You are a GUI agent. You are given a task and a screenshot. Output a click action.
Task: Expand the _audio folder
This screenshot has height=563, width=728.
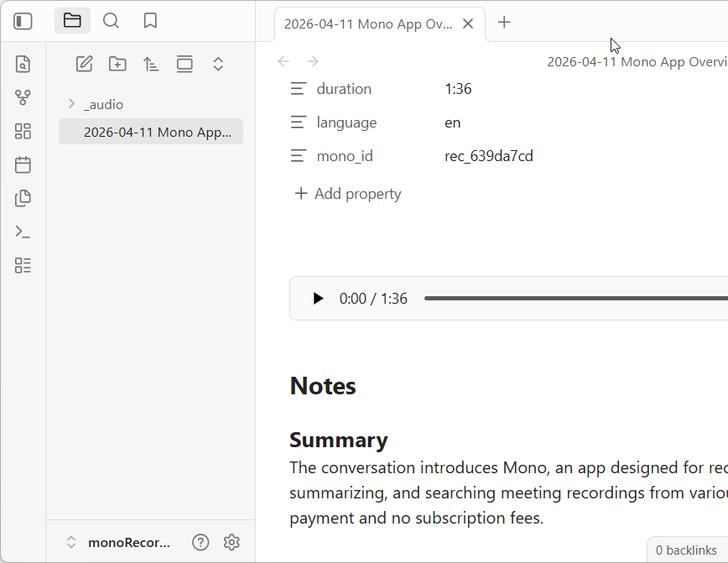[x=71, y=104]
